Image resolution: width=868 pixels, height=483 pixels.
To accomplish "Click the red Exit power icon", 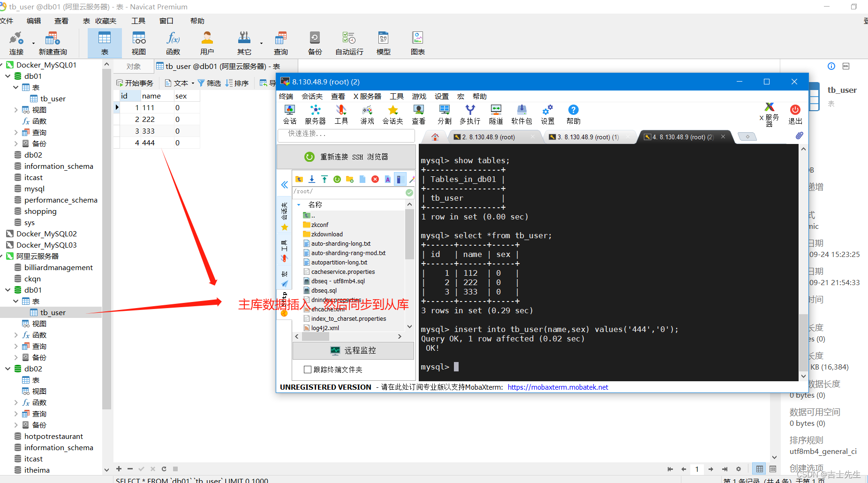I will [x=795, y=114].
